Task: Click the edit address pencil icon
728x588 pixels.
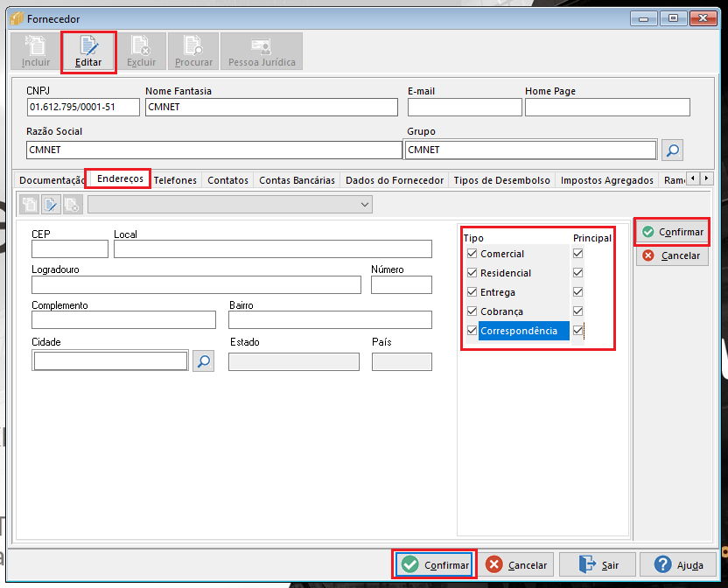Action: coord(51,205)
